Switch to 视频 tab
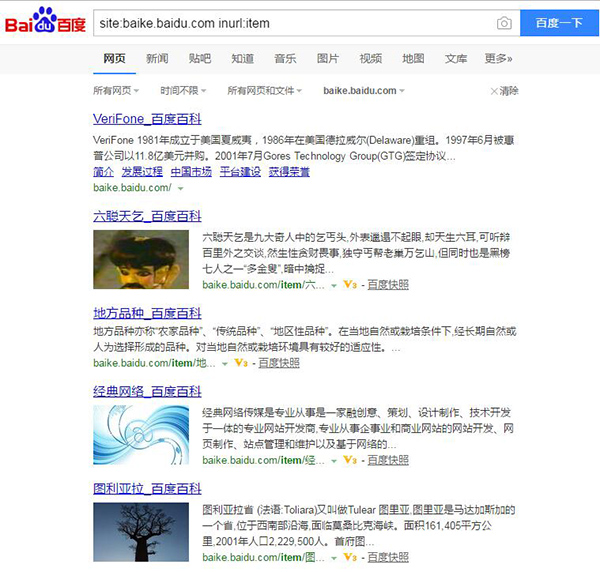This screenshot has width=600, height=572. [x=370, y=59]
